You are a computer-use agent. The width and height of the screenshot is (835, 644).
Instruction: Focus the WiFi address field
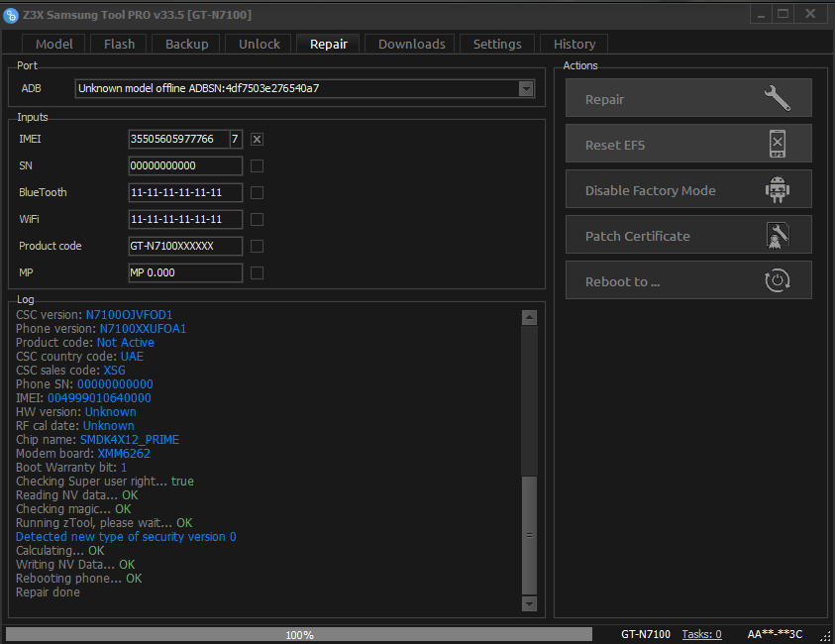(185, 220)
